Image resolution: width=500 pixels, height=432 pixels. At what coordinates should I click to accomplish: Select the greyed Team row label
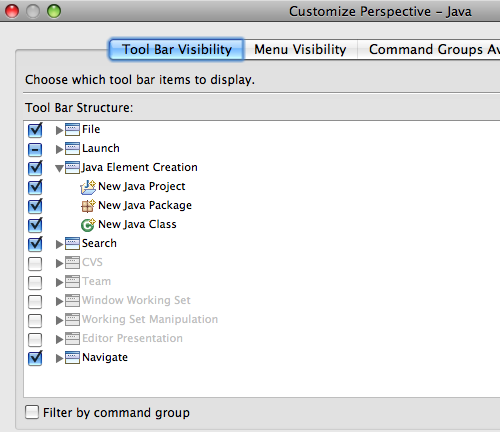pyautogui.click(x=96, y=281)
